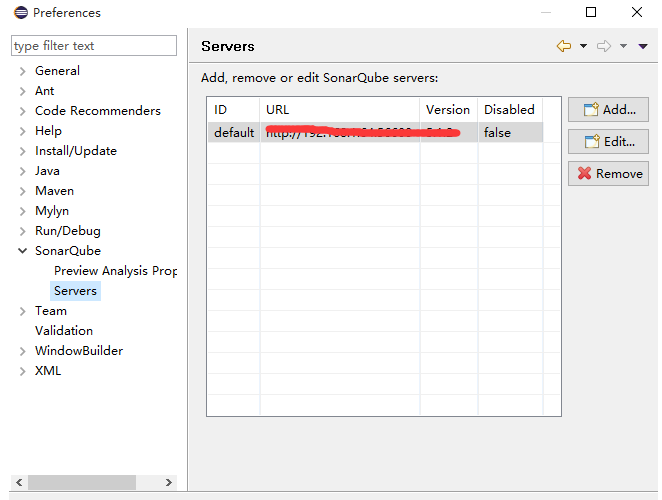Image resolution: width=662 pixels, height=500 pixels.
Task: Select XML in the preferences tree
Action: click(x=48, y=371)
